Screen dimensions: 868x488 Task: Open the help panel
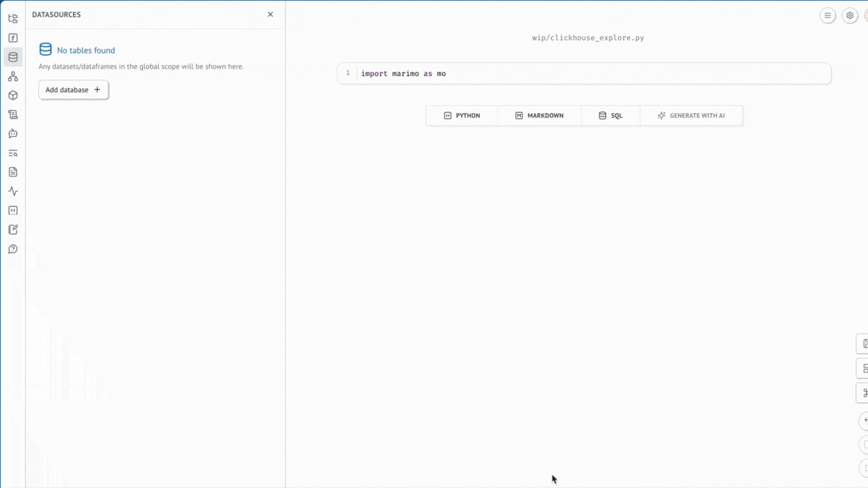click(12, 249)
